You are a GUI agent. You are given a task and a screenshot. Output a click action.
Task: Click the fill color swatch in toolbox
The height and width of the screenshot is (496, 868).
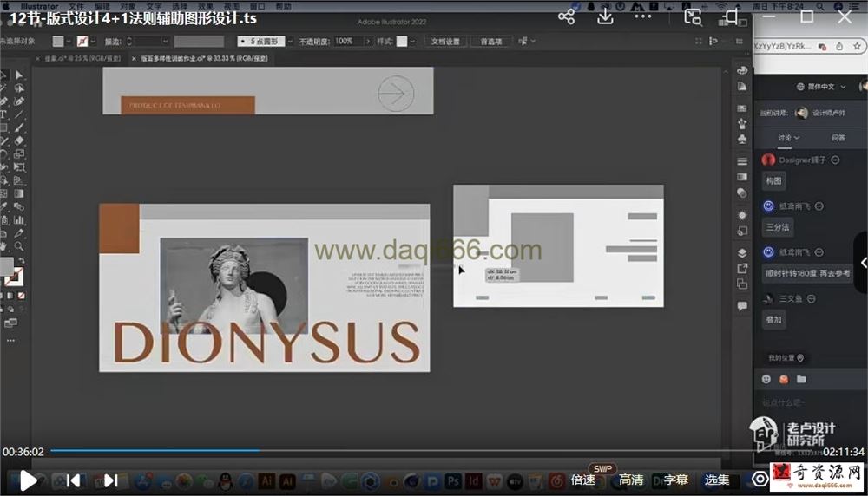pyautogui.click(x=6, y=266)
